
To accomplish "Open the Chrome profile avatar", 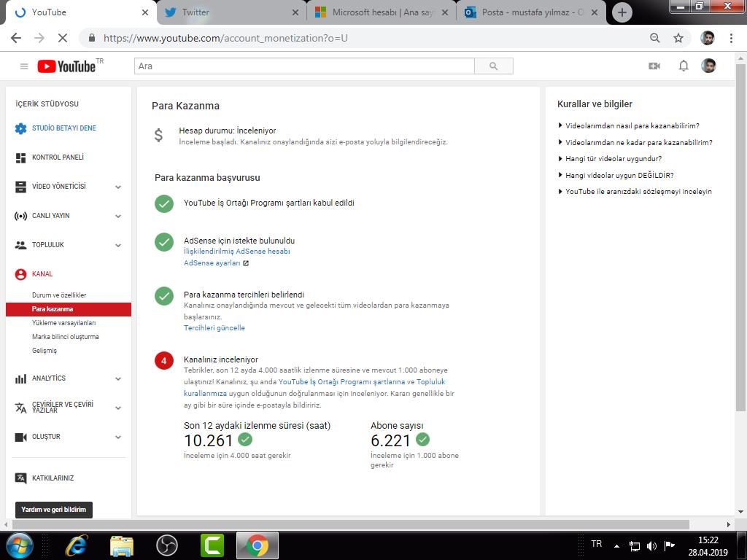I will (708, 38).
